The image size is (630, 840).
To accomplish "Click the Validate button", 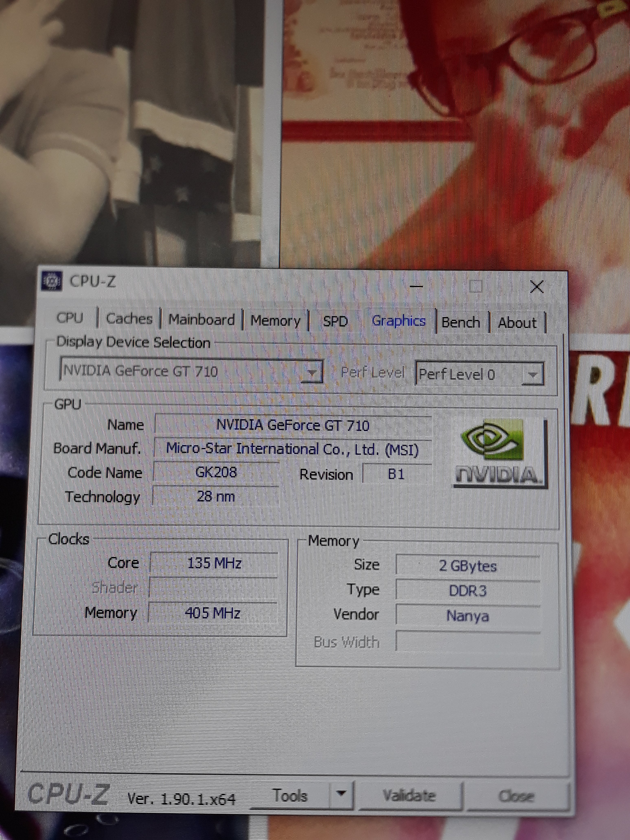I will click(x=409, y=795).
